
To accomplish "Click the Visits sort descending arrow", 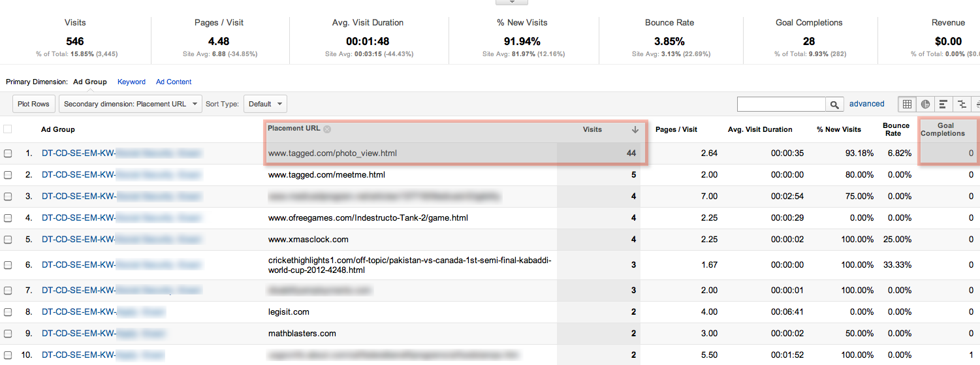I will point(635,130).
